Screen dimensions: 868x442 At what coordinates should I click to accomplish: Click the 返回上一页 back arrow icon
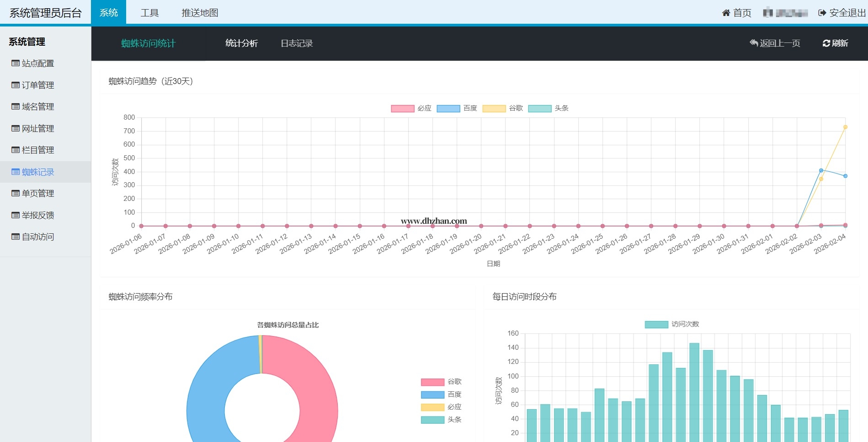pyautogui.click(x=754, y=43)
